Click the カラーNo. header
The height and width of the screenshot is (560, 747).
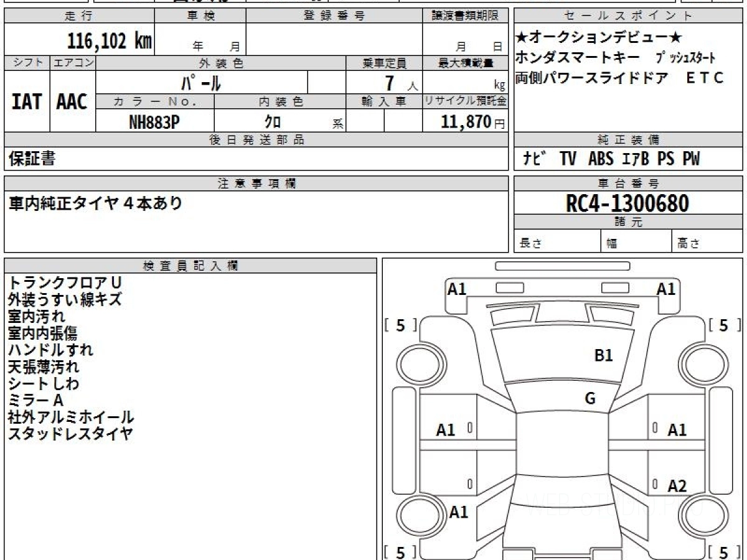coord(155,101)
